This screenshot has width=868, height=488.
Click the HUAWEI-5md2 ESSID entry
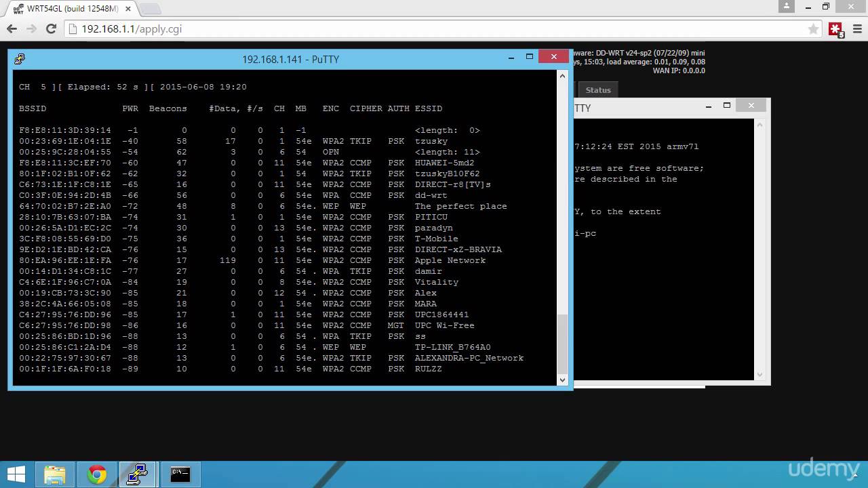(x=445, y=163)
